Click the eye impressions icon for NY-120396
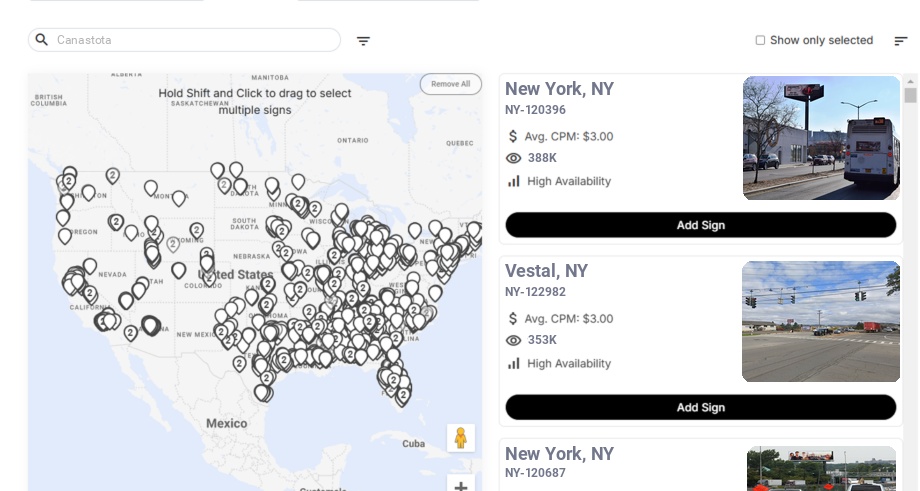Viewport: 920px width, 491px height. (513, 158)
